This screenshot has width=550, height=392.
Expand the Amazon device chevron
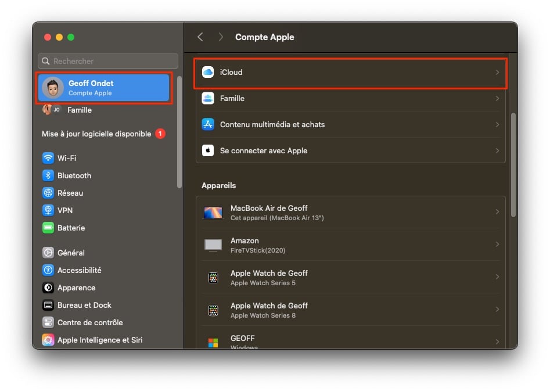tap(497, 244)
